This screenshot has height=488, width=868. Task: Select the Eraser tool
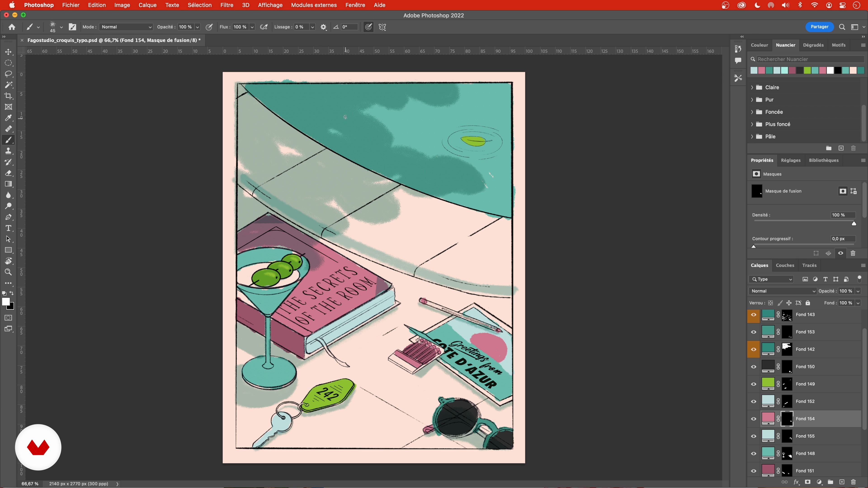(8, 173)
